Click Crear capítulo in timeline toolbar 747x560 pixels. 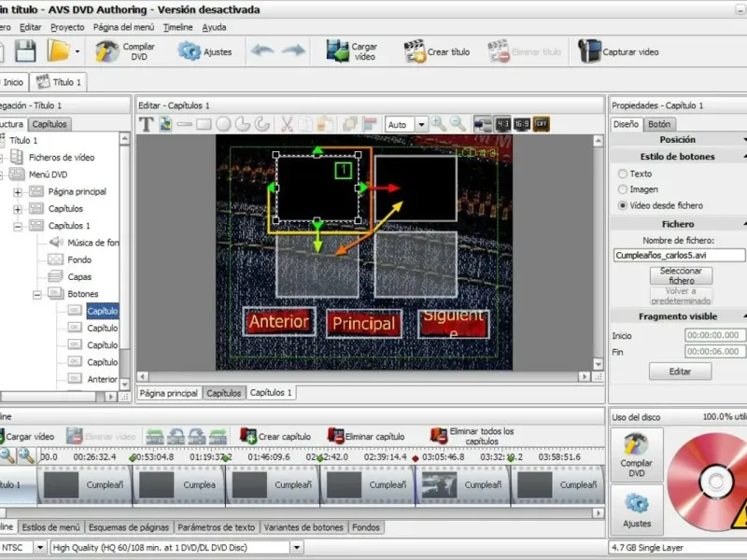tap(248, 436)
